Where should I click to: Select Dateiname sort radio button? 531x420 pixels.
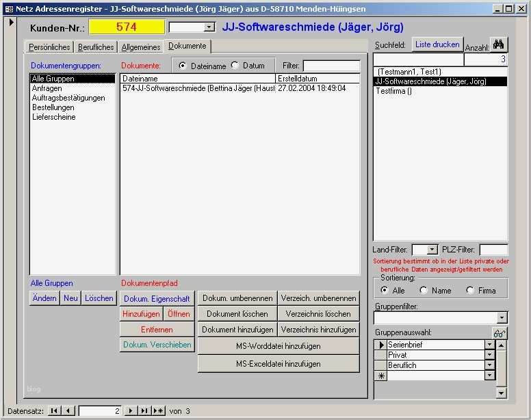coord(182,66)
